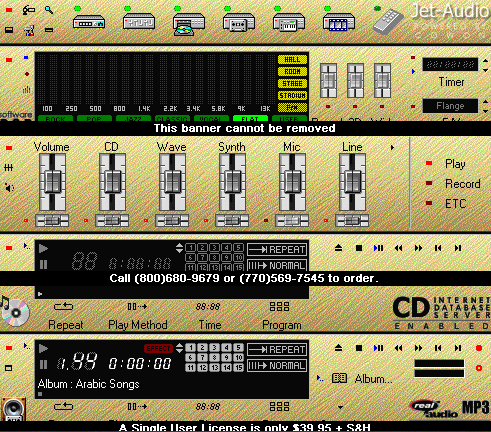The image size is (491, 432).
Task: Click the spectrum bars icon in equalizer panel
Action: tap(27, 90)
